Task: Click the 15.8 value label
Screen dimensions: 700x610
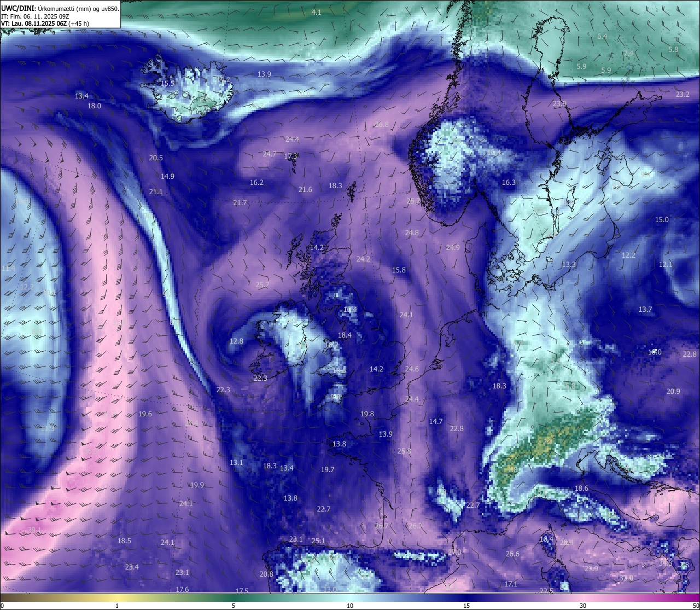Action: point(399,270)
